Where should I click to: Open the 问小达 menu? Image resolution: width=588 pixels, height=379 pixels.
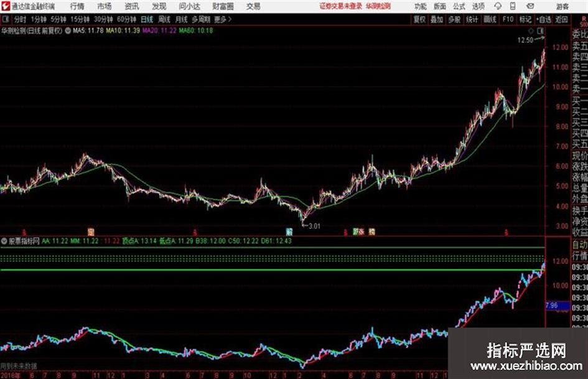(189, 6)
